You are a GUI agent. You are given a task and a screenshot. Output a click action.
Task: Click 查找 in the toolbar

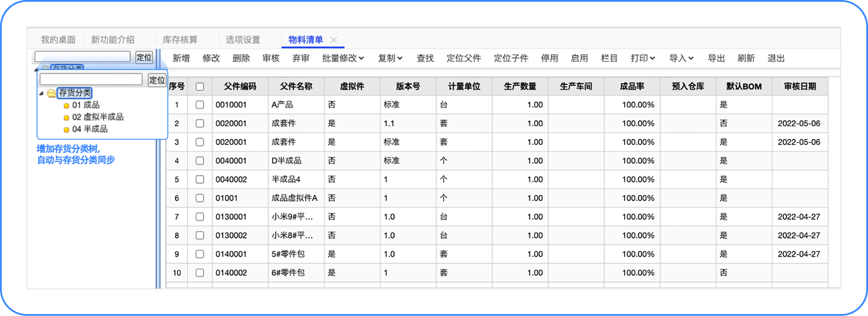[x=425, y=58]
